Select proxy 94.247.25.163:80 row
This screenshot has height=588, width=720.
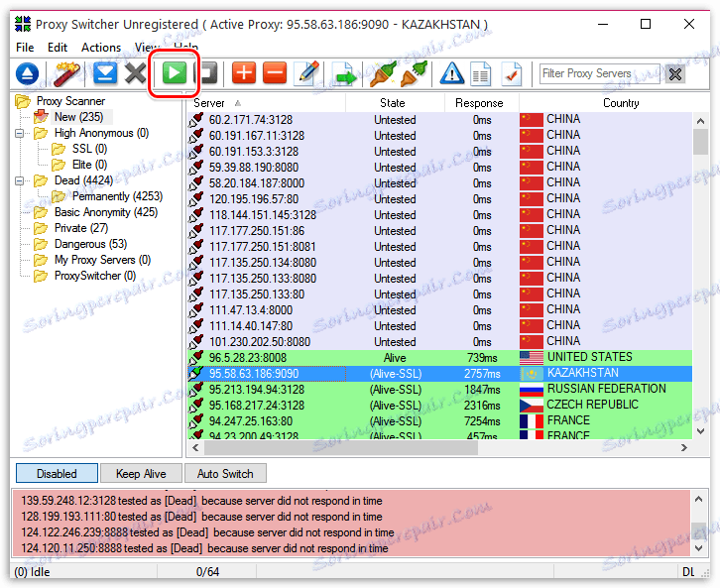tap(440, 421)
